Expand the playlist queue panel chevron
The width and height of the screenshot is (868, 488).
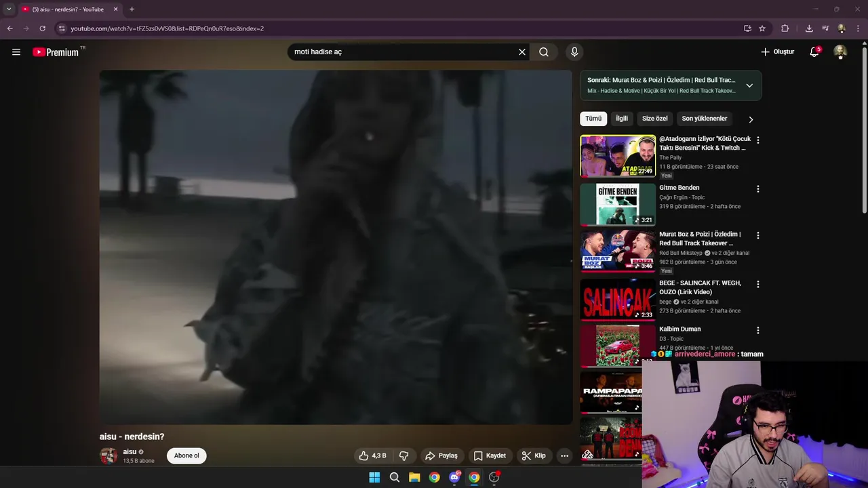[749, 86]
